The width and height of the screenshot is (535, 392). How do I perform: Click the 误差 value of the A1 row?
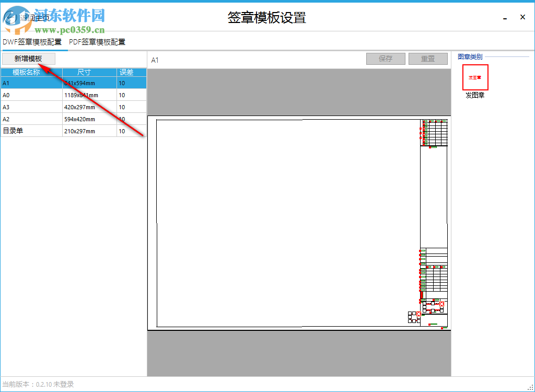click(x=121, y=83)
